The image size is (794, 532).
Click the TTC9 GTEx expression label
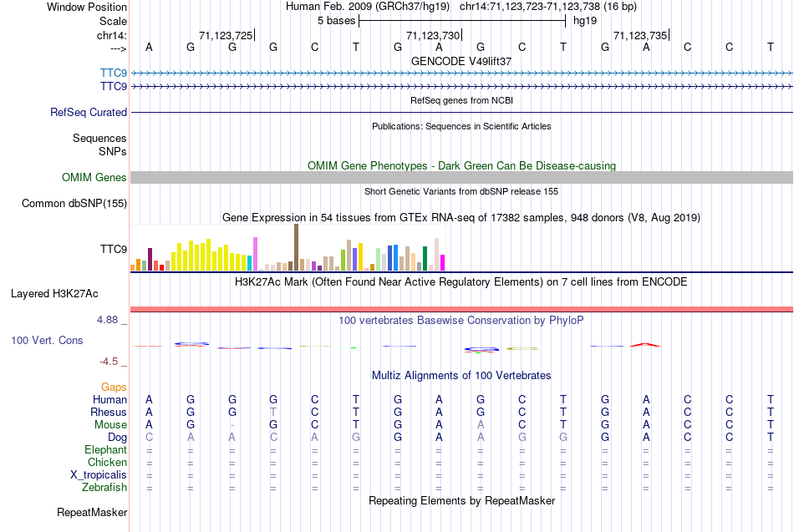pyautogui.click(x=114, y=249)
